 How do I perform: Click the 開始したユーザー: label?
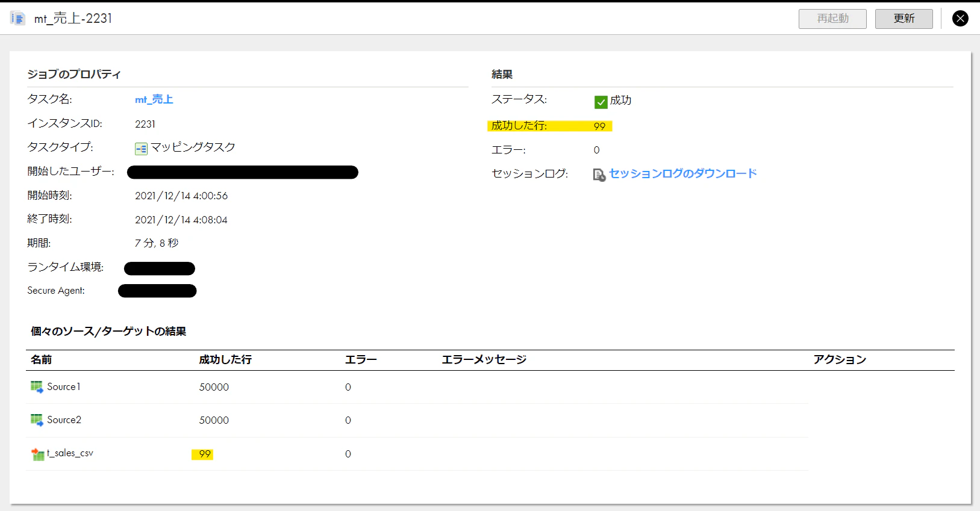(70, 171)
